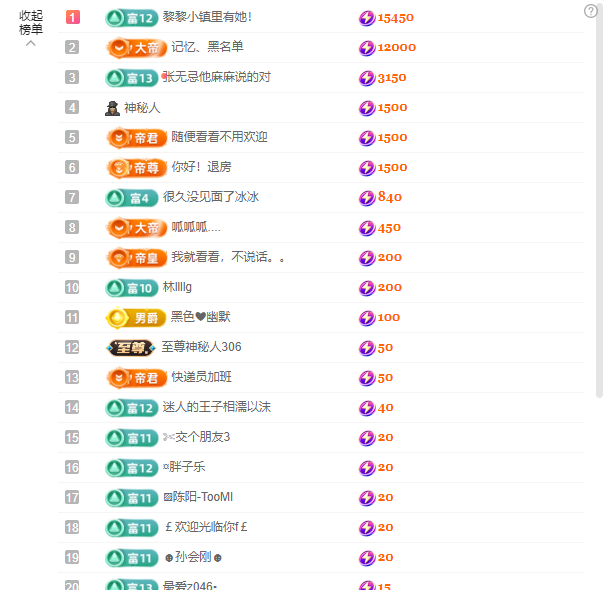Image resolution: width=604 pixels, height=590 pixels.
Task: Select user 很久没见面了冰冰 in the list
Action: (211, 197)
